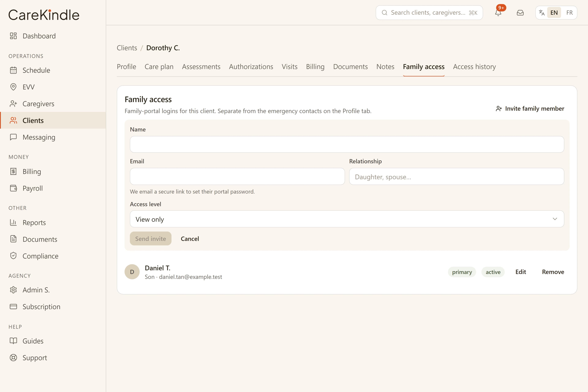Click the primary badge on Daniel T.

(x=462, y=272)
